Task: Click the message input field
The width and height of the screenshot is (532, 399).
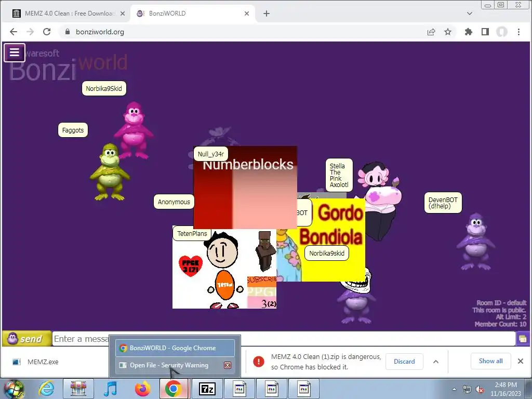Action: [284, 339]
